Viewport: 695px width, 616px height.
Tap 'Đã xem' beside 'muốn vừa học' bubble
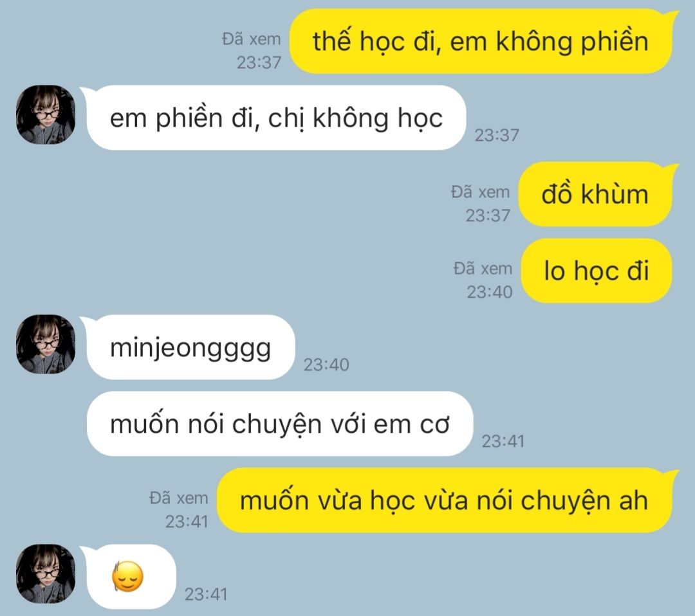click(x=179, y=498)
